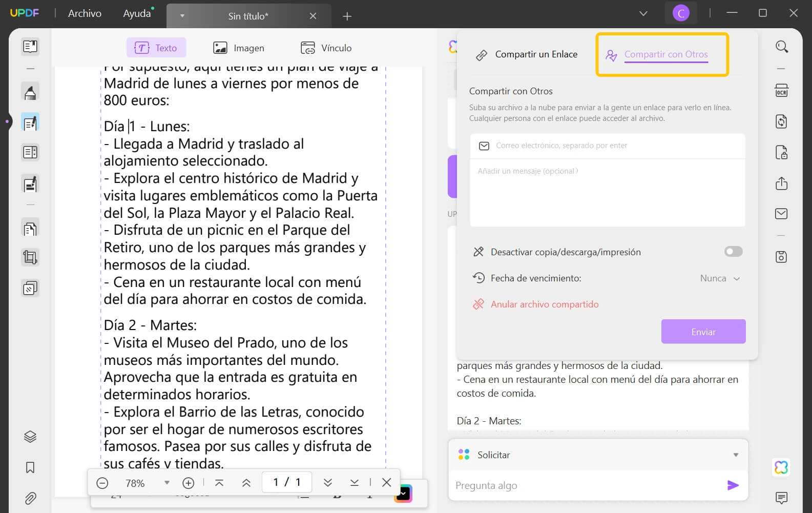Image resolution: width=812 pixels, height=513 pixels.
Task: Open the tab list dropdown arrow
Action: point(182,16)
